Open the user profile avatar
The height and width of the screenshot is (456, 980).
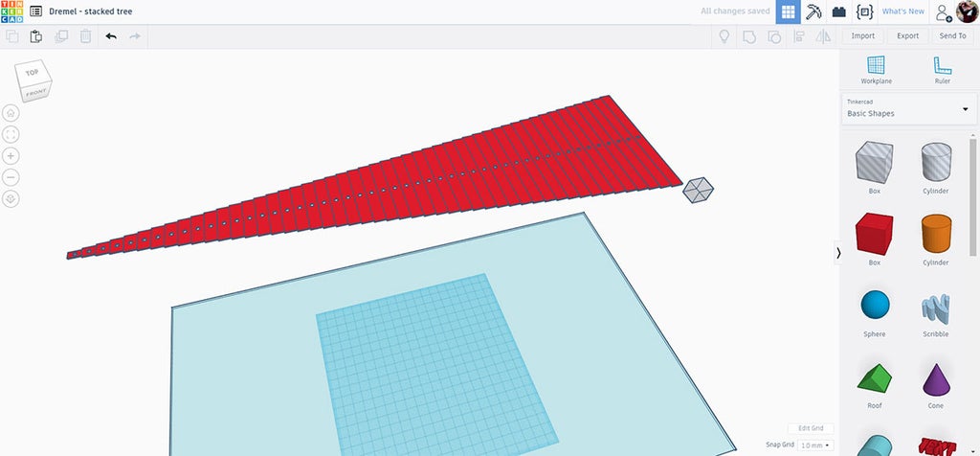click(968, 11)
